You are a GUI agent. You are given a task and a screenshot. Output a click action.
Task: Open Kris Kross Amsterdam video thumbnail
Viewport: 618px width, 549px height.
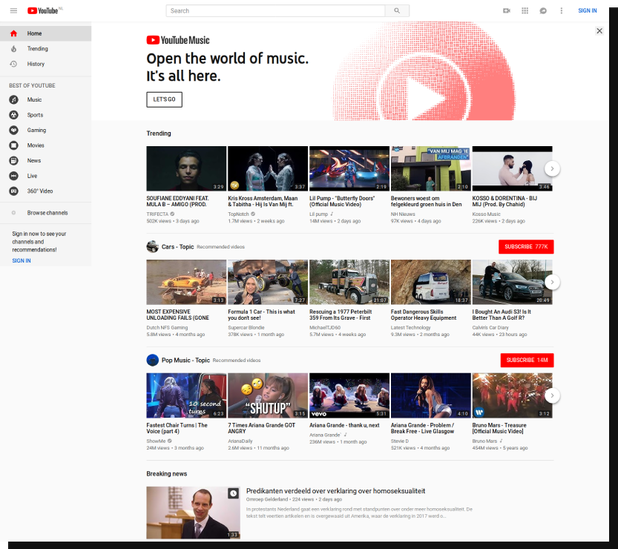(x=268, y=169)
